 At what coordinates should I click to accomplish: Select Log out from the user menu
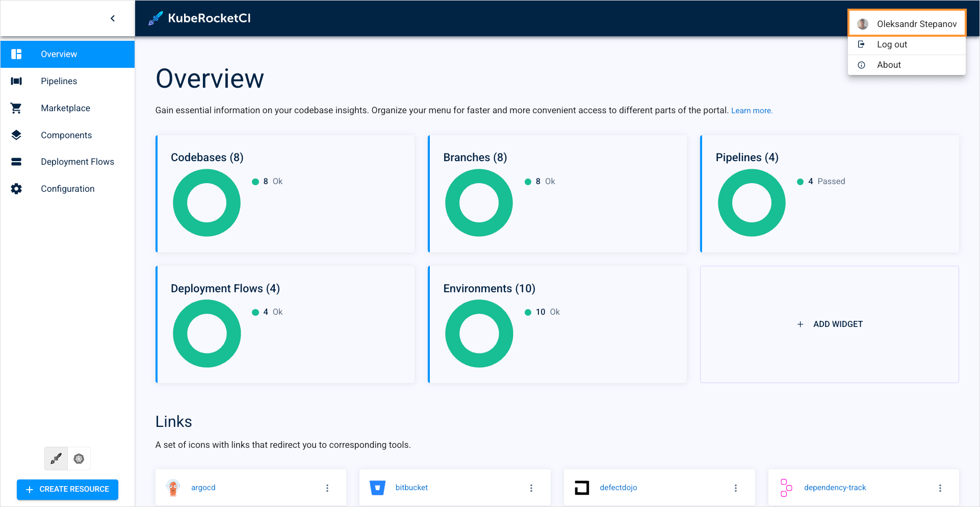click(x=892, y=44)
